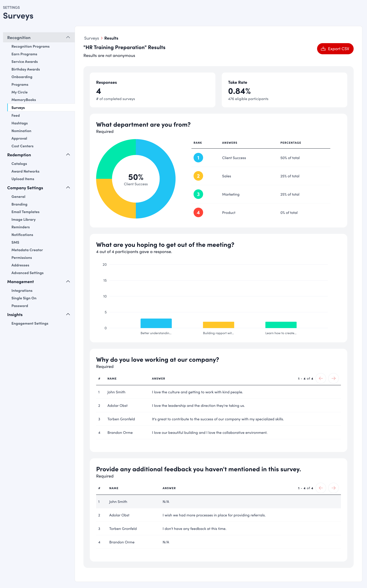The image size is (367, 588).
Task: Click the green rank 3 badge
Action: point(198,194)
